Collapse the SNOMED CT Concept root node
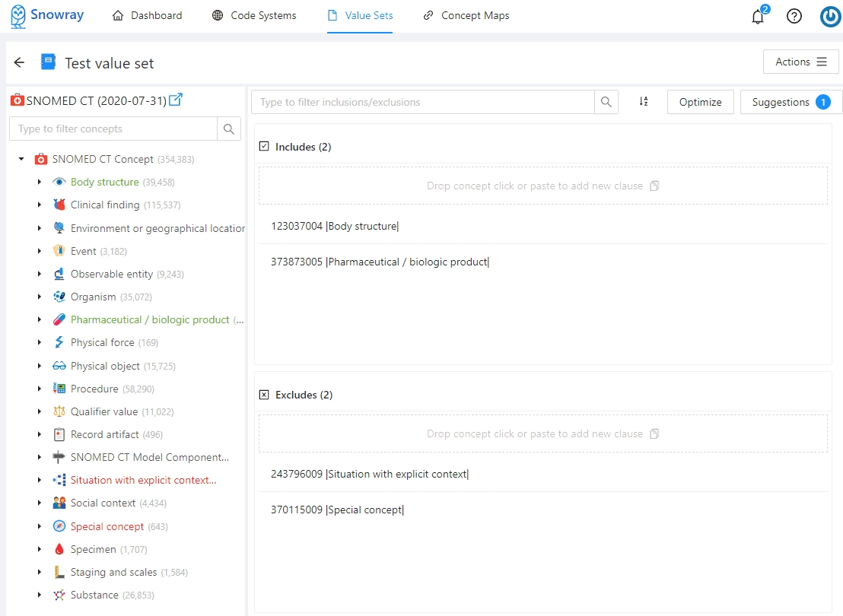843x616 pixels. (x=21, y=160)
